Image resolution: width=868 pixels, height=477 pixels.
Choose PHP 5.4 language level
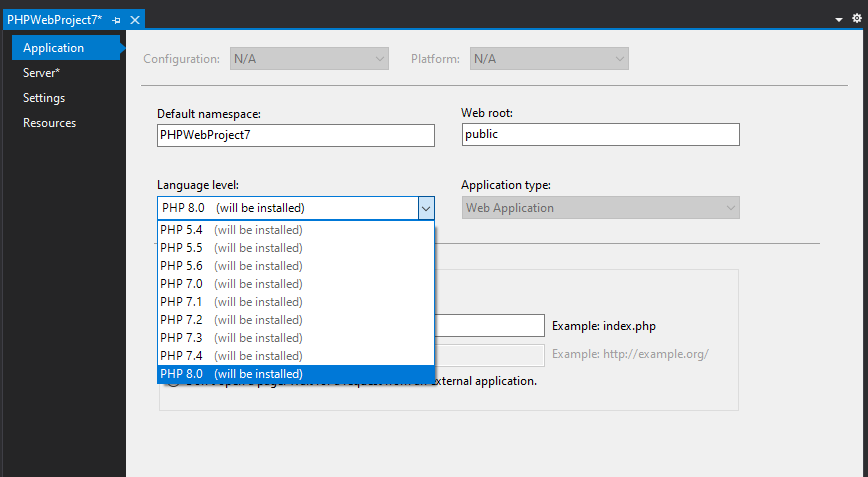point(296,230)
